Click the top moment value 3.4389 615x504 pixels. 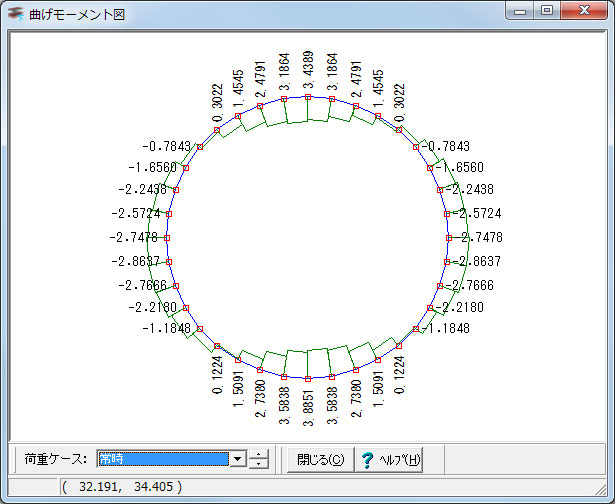point(308,70)
